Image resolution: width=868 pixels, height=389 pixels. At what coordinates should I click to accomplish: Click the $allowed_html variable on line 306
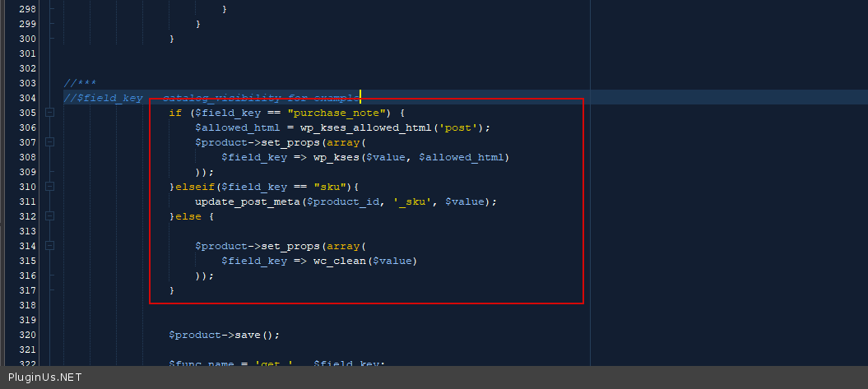234,127
